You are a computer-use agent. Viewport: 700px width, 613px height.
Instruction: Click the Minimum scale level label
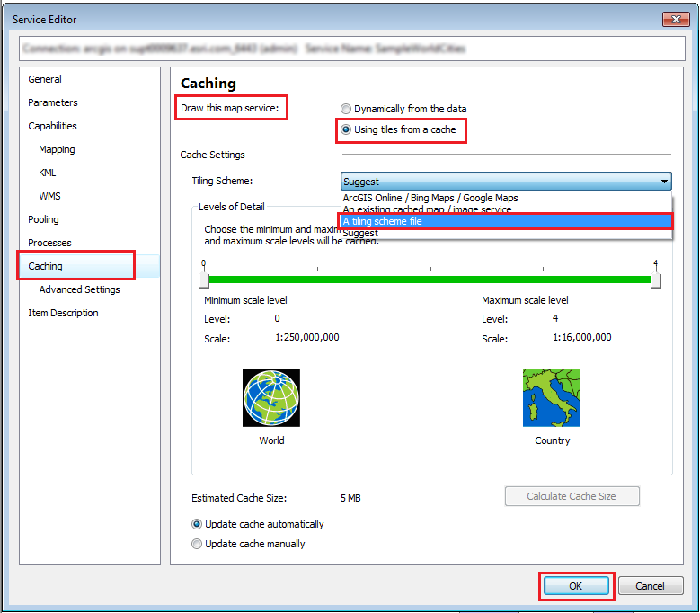(x=245, y=300)
